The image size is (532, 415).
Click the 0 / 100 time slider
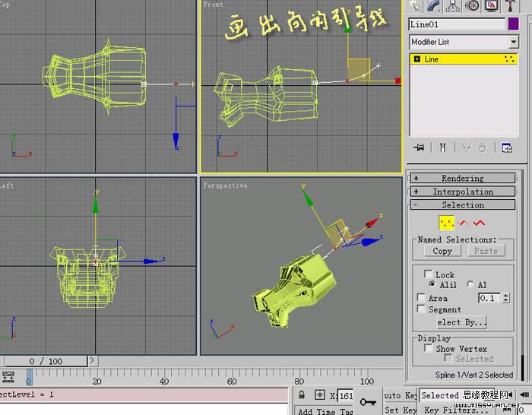click(x=46, y=361)
